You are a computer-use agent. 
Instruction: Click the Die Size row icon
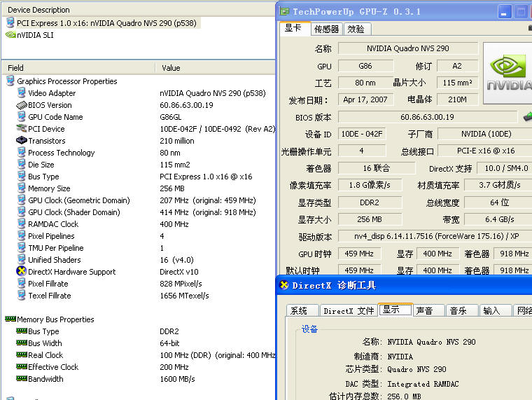[x=22, y=164]
